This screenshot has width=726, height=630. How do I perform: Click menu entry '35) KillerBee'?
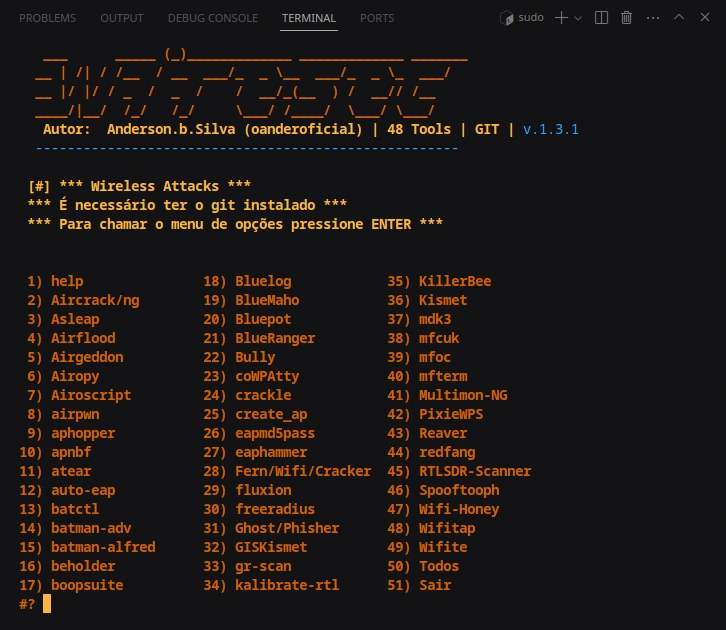click(x=439, y=281)
